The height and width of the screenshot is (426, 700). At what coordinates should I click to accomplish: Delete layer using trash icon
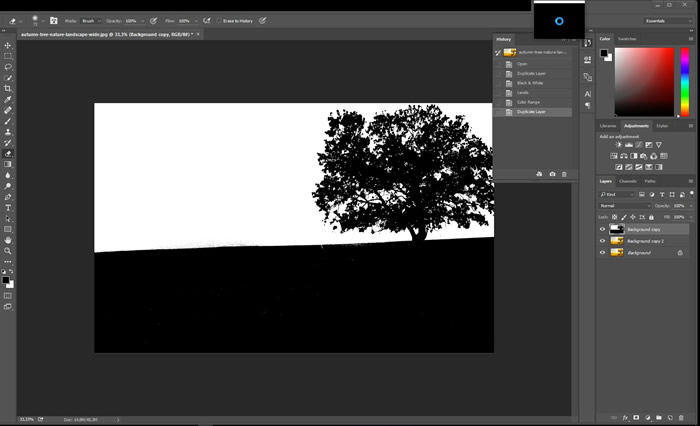tap(681, 418)
